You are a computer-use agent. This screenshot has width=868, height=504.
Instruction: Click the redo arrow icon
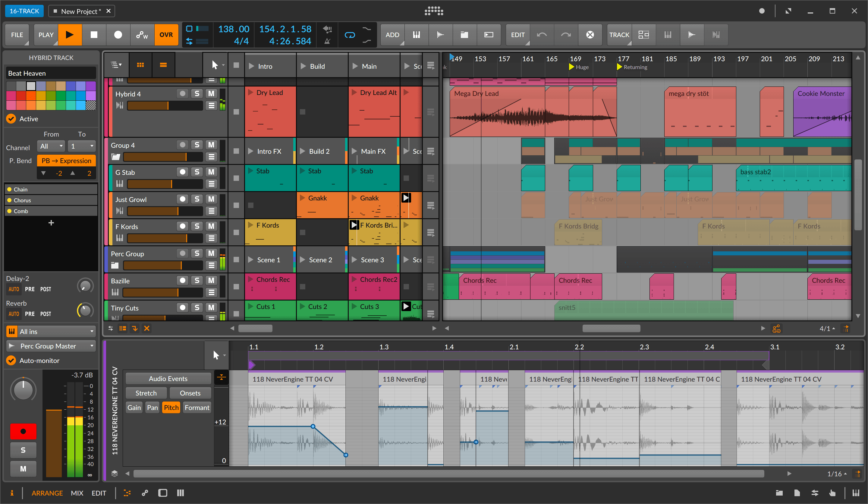point(566,34)
